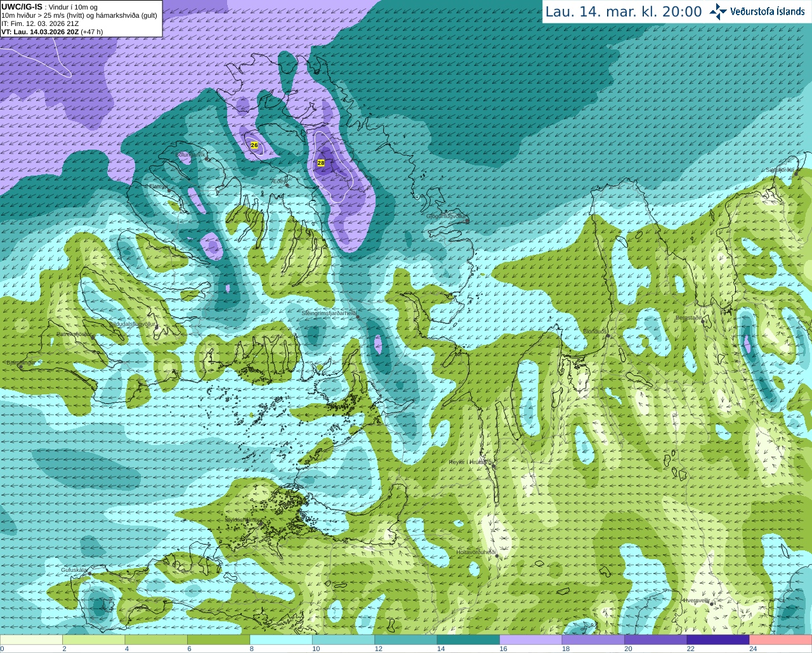Select the pink above-24 legend swatch
Image resolution: width=812 pixels, height=653 pixels.
coord(781,640)
